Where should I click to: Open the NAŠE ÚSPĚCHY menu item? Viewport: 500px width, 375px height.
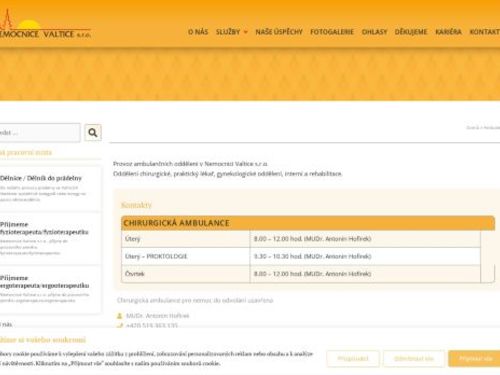point(279,32)
